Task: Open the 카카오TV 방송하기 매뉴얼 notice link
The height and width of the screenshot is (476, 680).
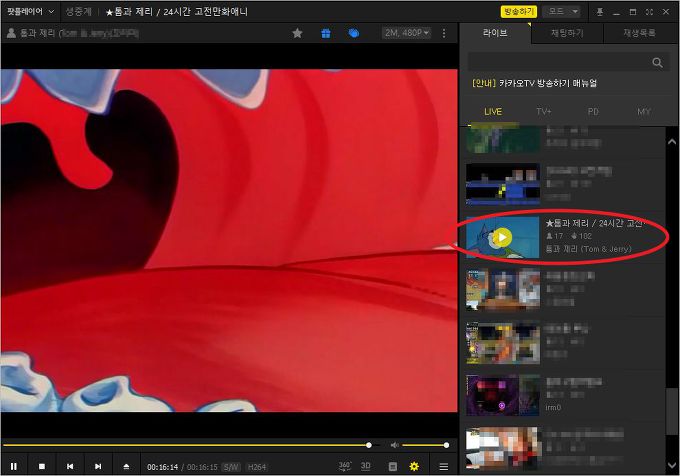Action: pyautogui.click(x=534, y=83)
